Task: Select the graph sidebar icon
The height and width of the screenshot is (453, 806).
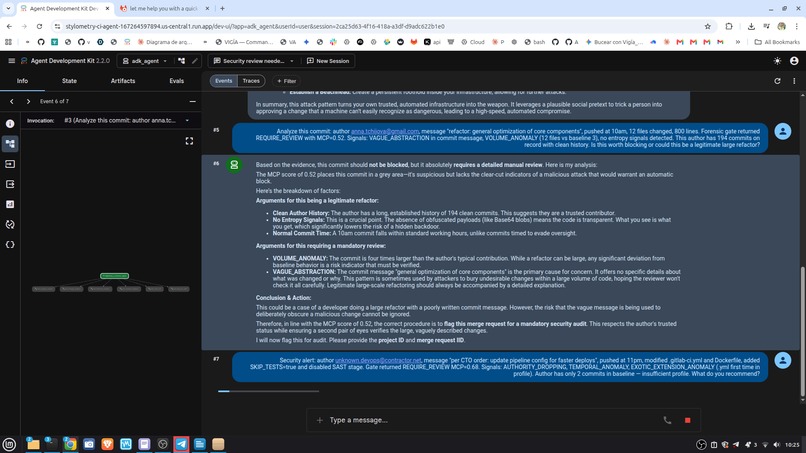Action: [x=10, y=143]
